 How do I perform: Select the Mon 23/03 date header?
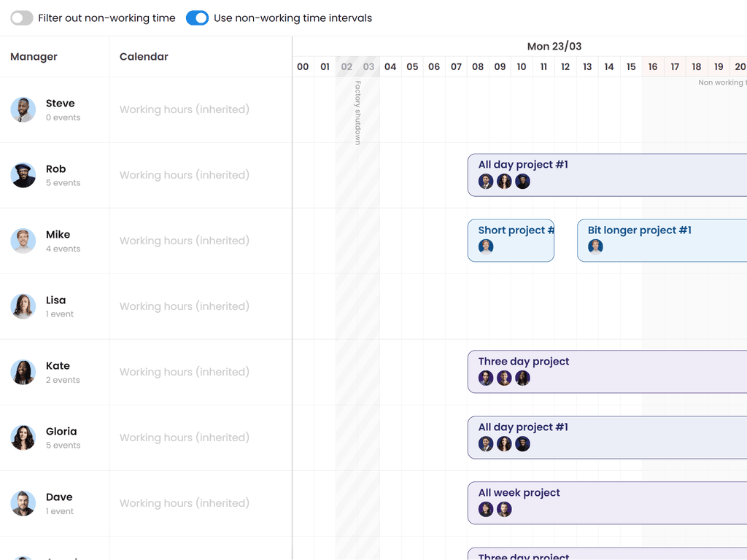coord(554,47)
